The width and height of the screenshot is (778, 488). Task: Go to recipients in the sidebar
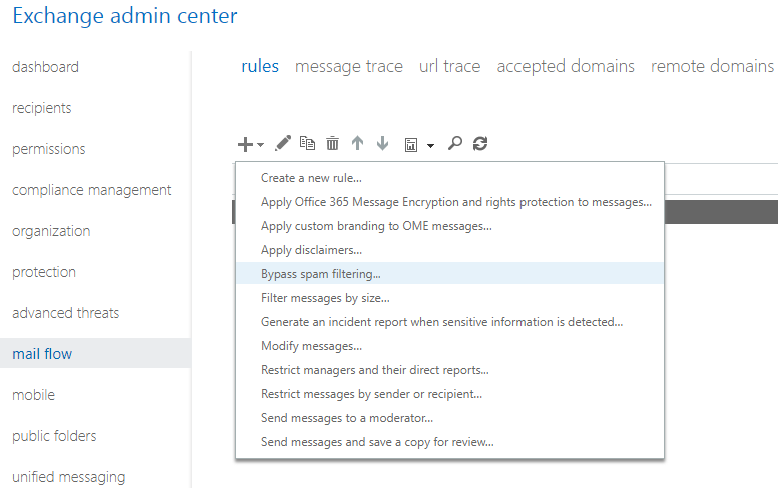(x=42, y=108)
